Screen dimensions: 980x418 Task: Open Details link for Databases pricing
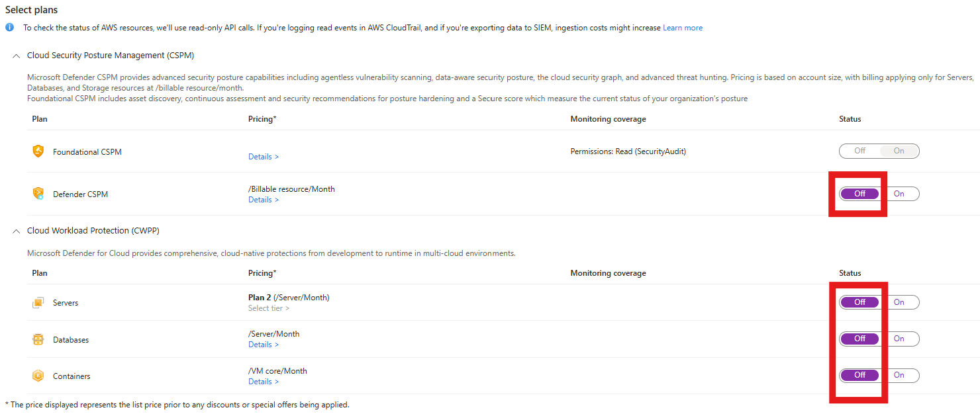264,345
